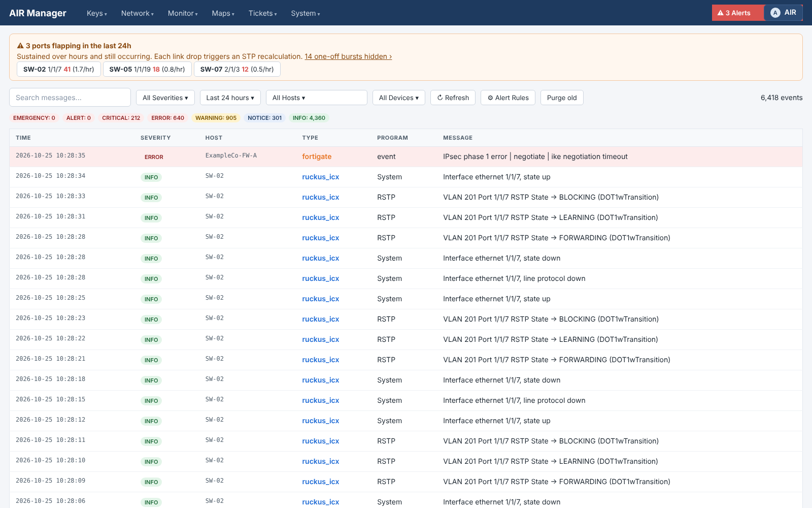Sort by the TIME column header
This screenshot has height=508, width=812.
coord(23,138)
